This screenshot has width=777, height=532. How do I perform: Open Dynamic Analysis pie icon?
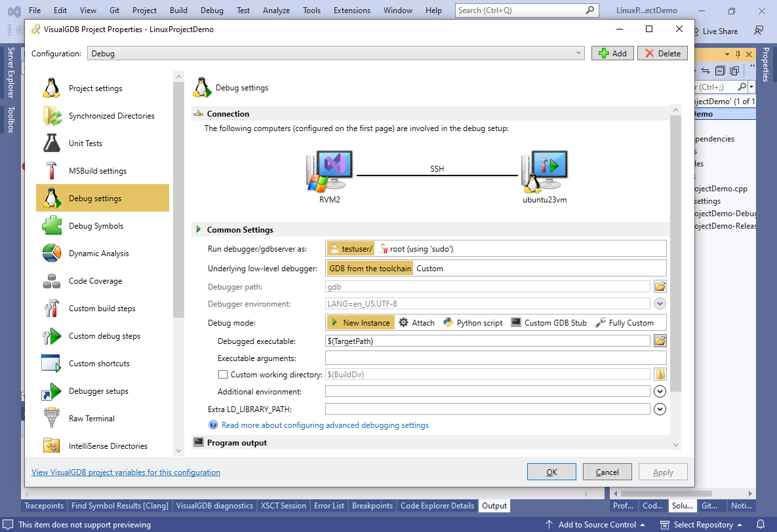[52, 253]
